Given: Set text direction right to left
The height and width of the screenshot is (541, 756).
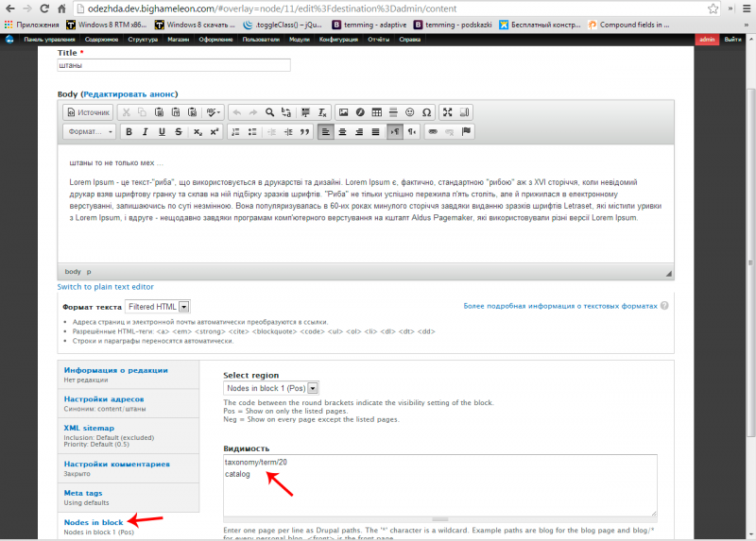Looking at the screenshot, I should pyautogui.click(x=411, y=131).
